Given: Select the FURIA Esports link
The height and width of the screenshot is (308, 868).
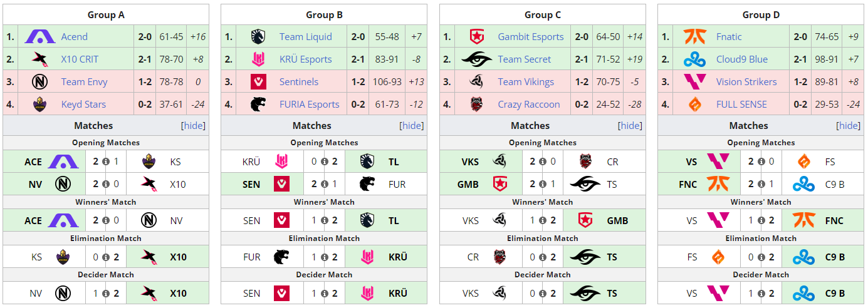Looking at the screenshot, I should coord(310,105).
